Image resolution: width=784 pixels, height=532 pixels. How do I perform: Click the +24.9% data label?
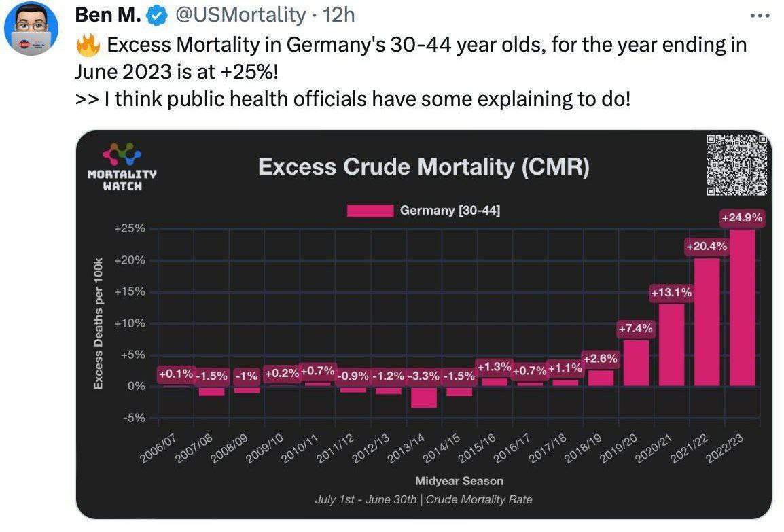tap(741, 219)
